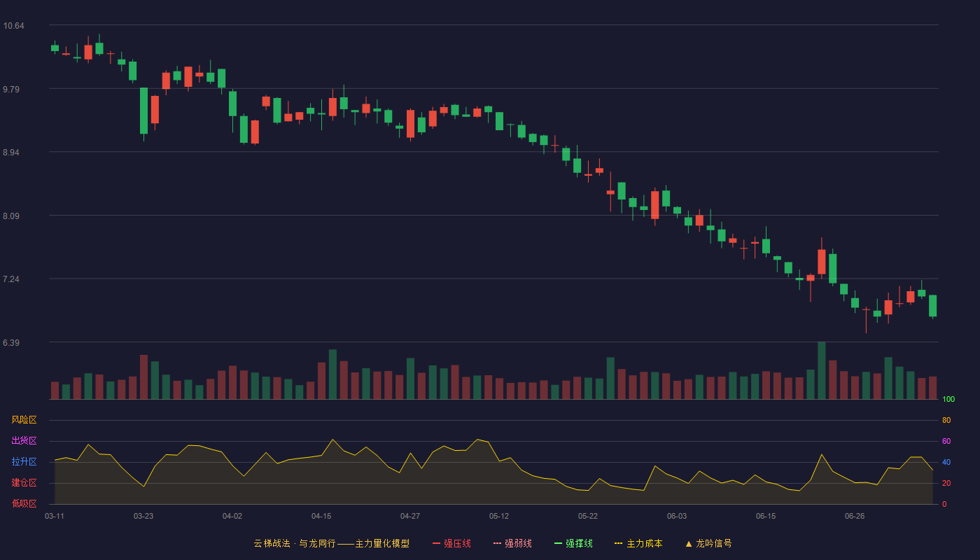The width and height of the screenshot is (980, 560).
Task: Click the yellow dashed 主力成本 legend
Action: 638,543
